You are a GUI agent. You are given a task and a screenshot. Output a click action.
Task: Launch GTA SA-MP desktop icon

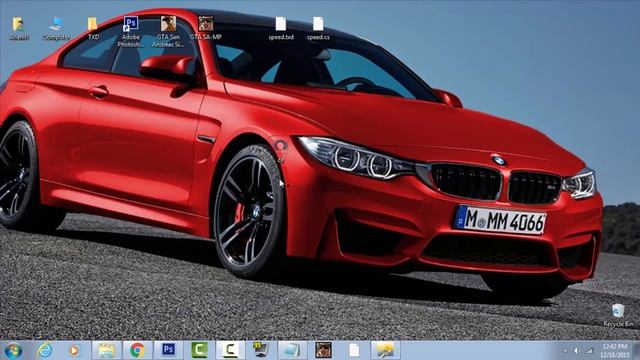(x=206, y=28)
